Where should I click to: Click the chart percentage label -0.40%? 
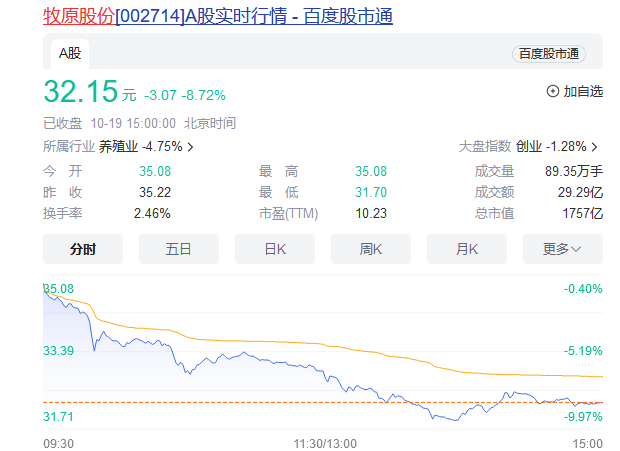click(x=583, y=289)
